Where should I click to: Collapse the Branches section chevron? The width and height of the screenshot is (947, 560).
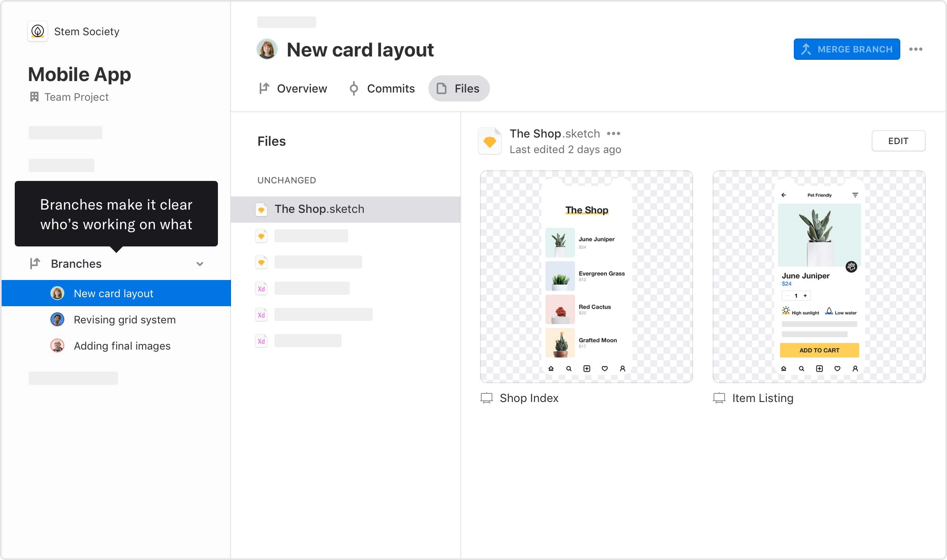[200, 264]
